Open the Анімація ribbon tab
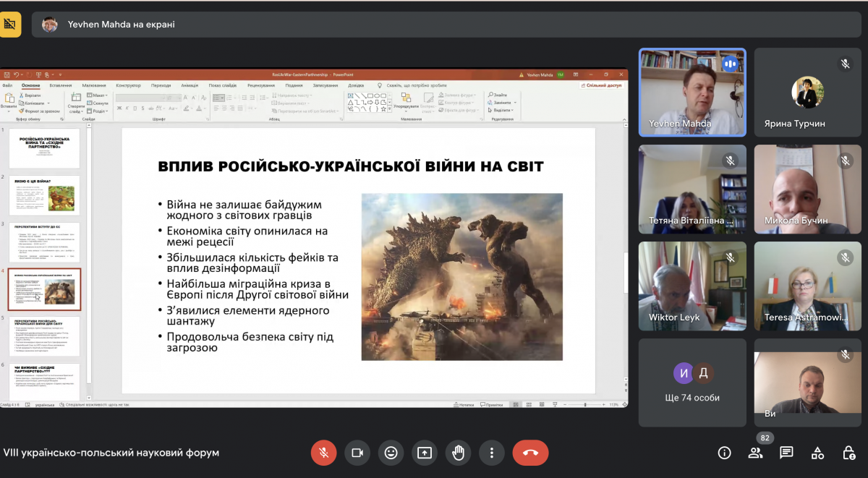 [190, 85]
